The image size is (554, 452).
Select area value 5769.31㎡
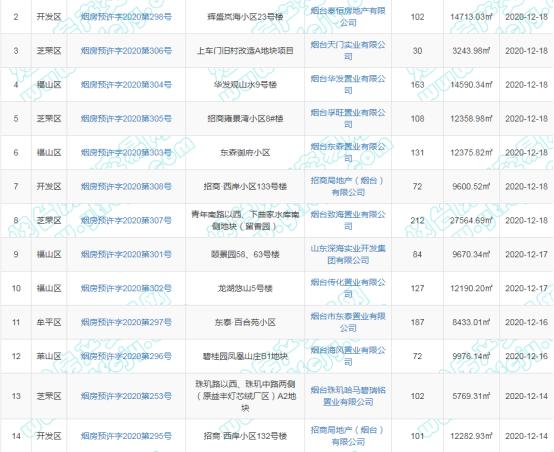[471, 396]
